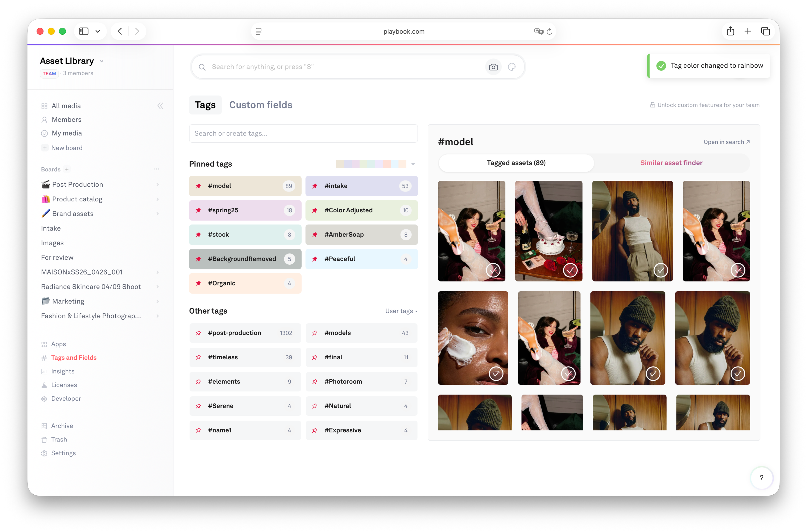Select the #Organic pinned tag

coord(245,283)
